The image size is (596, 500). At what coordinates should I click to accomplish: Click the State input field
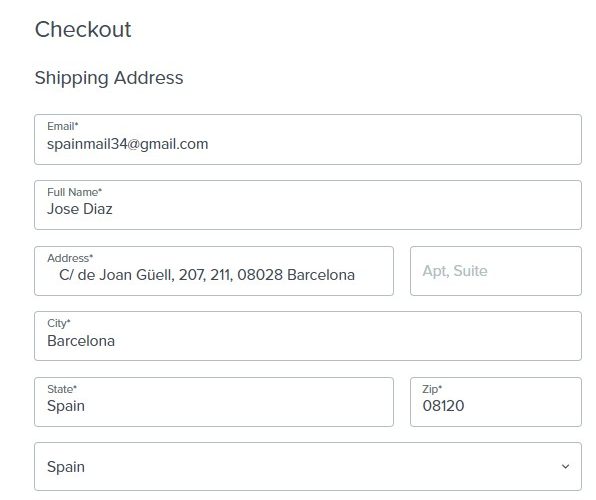pos(214,402)
